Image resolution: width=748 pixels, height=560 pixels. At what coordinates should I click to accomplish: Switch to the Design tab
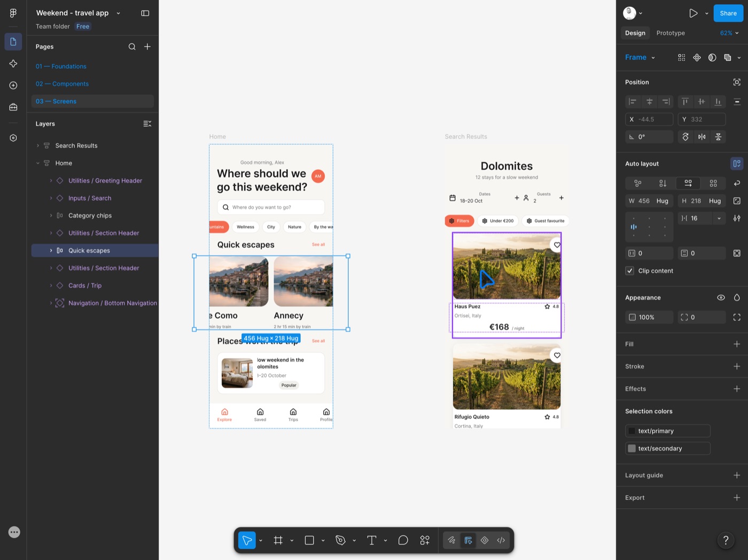pos(635,33)
